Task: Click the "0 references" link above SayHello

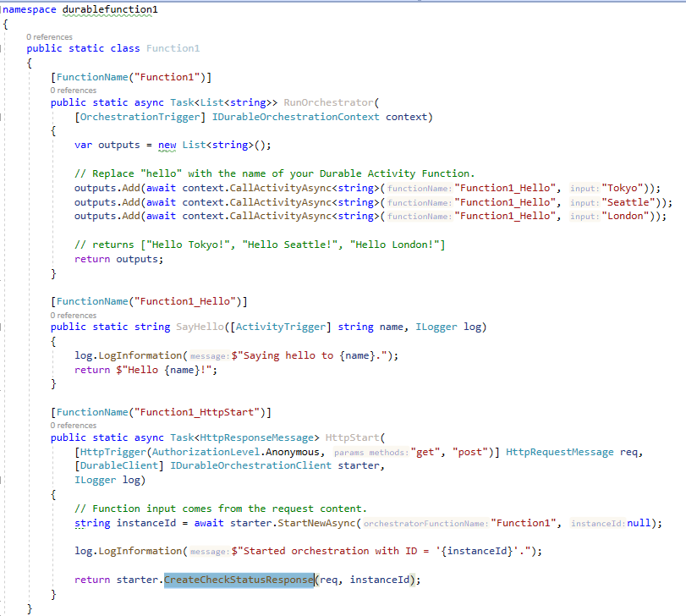Action: tap(74, 314)
